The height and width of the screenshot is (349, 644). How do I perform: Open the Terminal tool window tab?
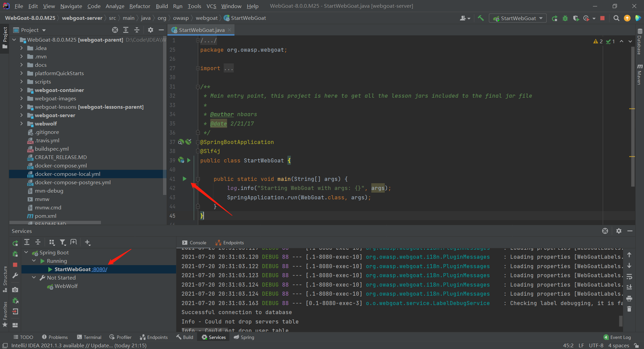[x=89, y=337]
